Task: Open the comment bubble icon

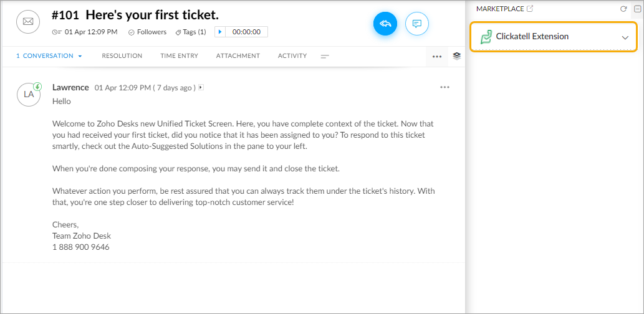Action: [x=417, y=24]
